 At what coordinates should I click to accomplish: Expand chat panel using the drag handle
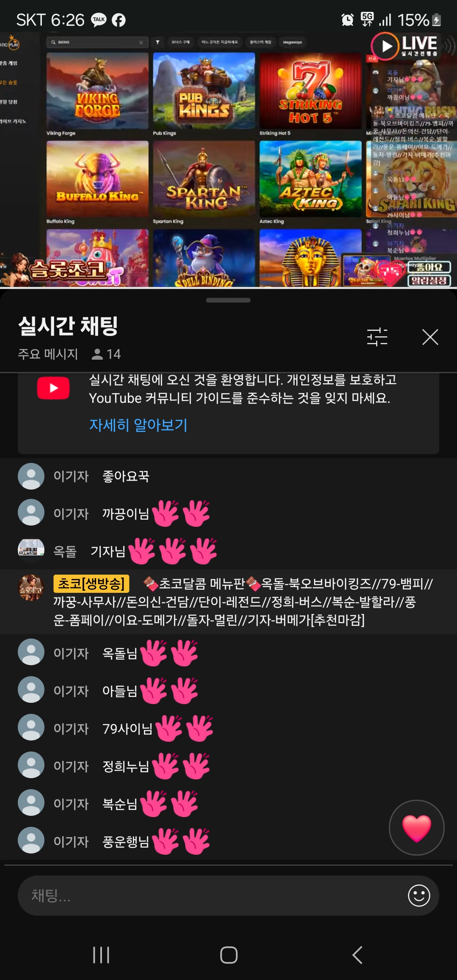pyautogui.click(x=228, y=300)
